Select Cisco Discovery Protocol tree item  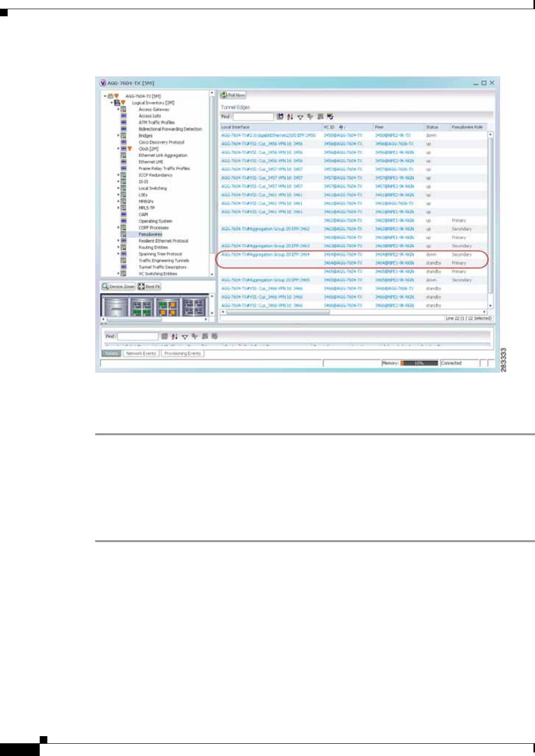(x=161, y=143)
